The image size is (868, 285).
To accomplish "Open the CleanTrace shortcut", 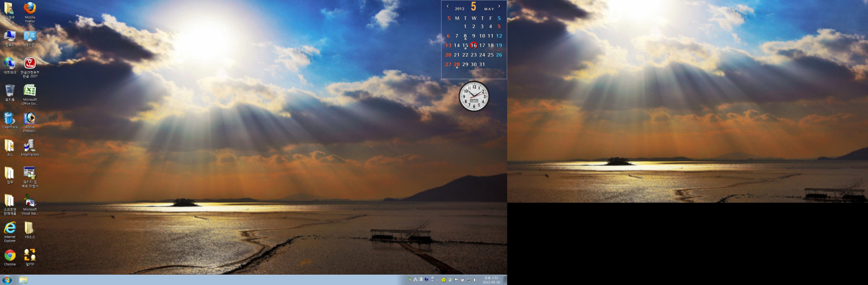I will coord(9,119).
